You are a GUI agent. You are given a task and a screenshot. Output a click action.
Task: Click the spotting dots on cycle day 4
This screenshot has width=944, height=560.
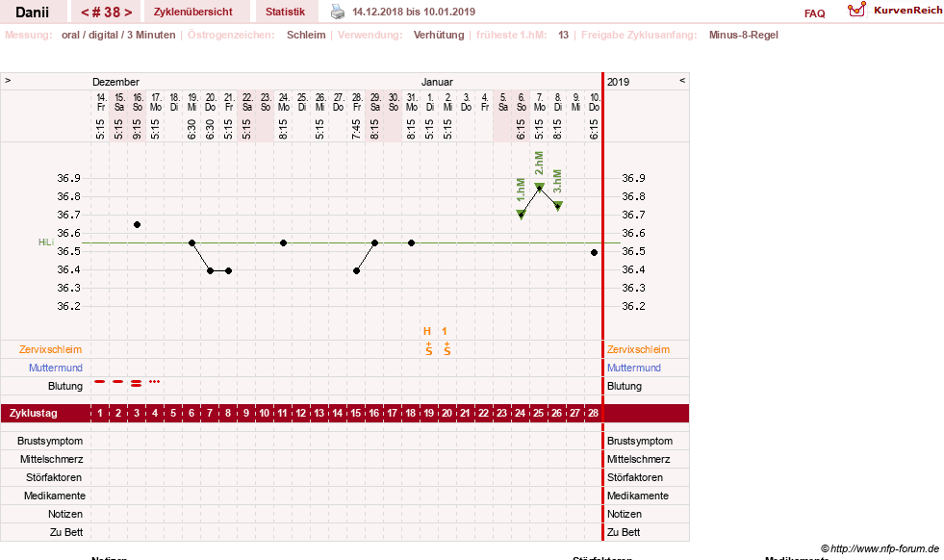coord(155,382)
